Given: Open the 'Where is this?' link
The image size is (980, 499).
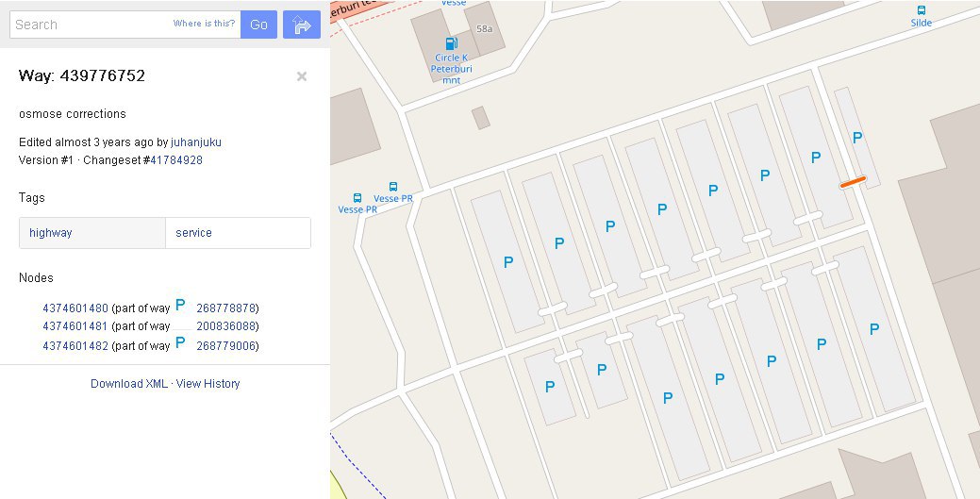Looking at the screenshot, I should 204,24.
